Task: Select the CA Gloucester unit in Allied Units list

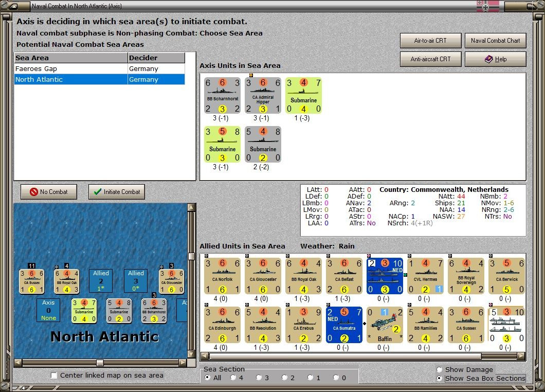Action: pyautogui.click(x=263, y=276)
